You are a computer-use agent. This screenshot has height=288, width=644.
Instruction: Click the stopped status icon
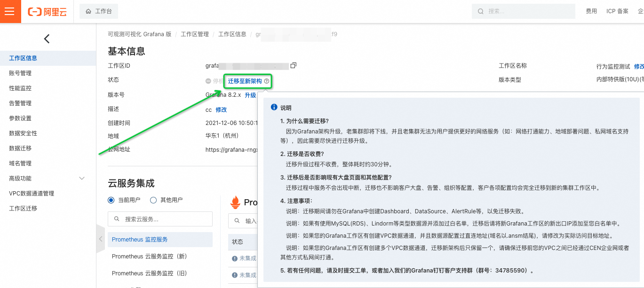(x=208, y=81)
